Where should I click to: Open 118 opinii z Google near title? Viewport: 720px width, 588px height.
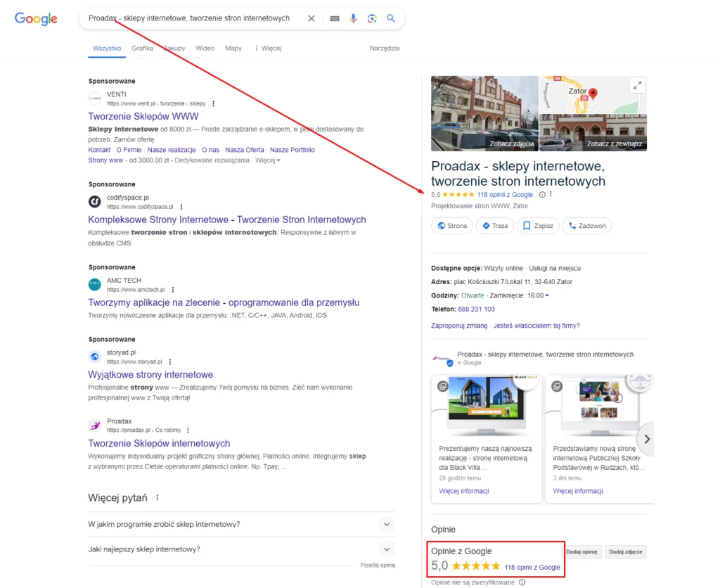point(505,195)
